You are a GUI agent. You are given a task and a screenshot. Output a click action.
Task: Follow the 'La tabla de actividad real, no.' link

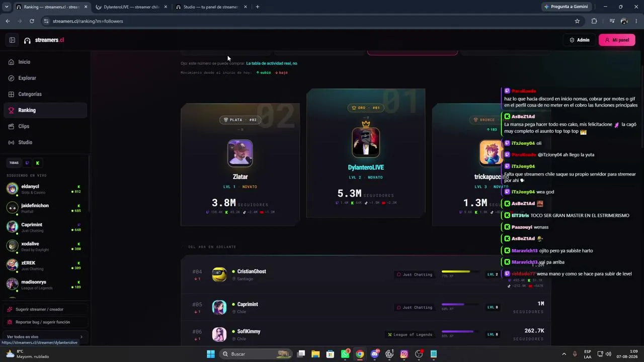tap(272, 63)
